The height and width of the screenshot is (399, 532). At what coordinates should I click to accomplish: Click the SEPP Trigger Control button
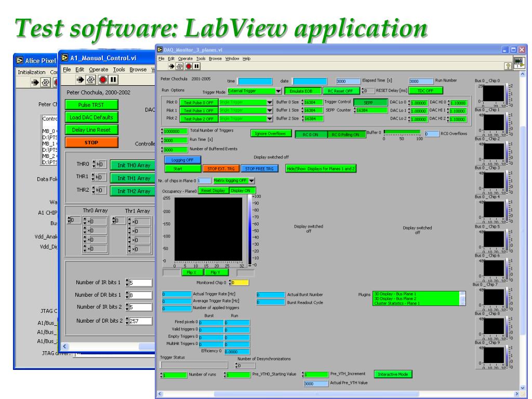tap(370, 102)
